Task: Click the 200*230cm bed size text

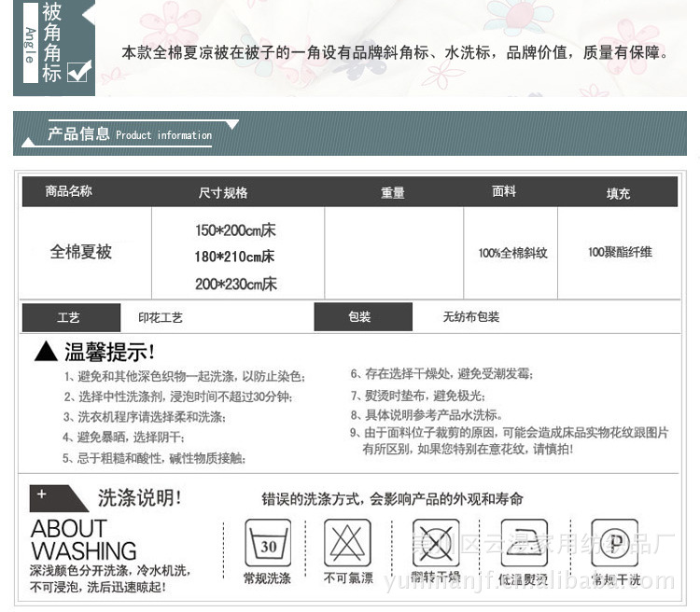Action: tap(235, 284)
